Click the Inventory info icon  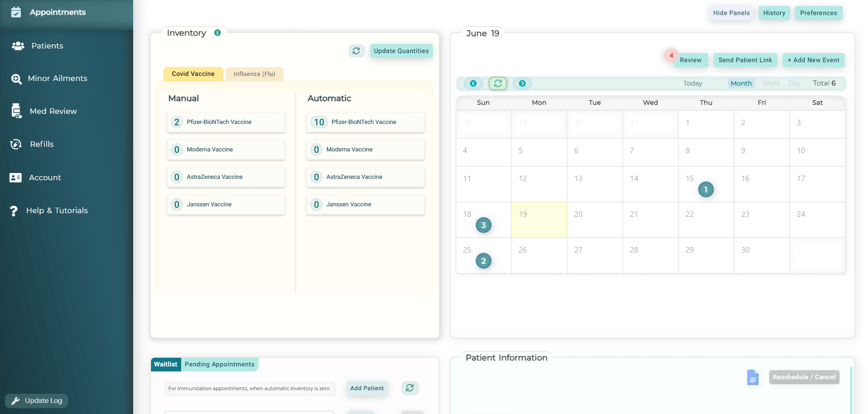[217, 33]
